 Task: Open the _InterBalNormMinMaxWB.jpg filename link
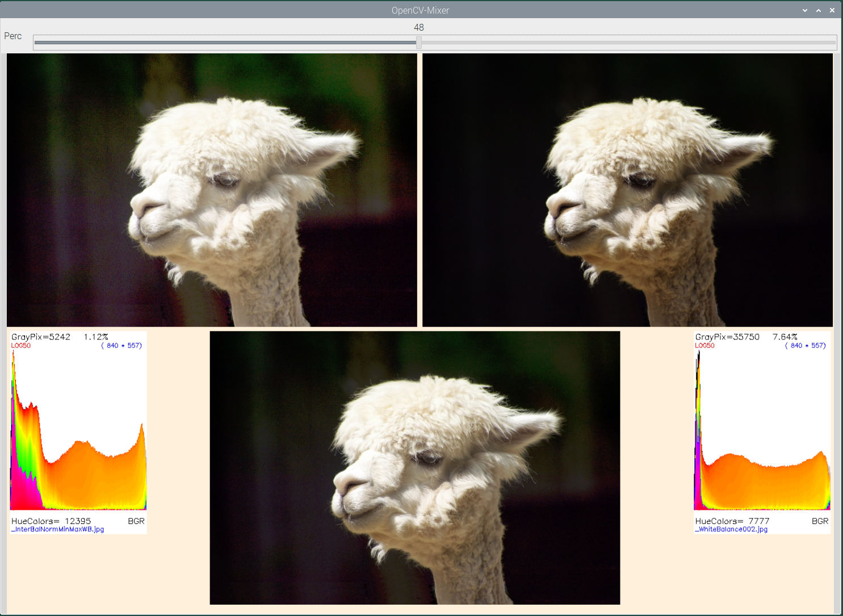(x=57, y=530)
